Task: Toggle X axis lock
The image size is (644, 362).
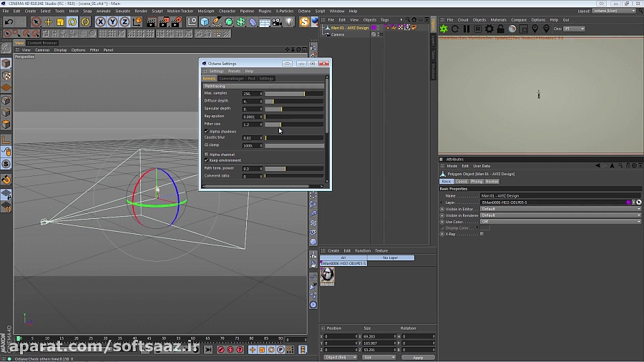Action: pyautogui.click(x=100, y=21)
